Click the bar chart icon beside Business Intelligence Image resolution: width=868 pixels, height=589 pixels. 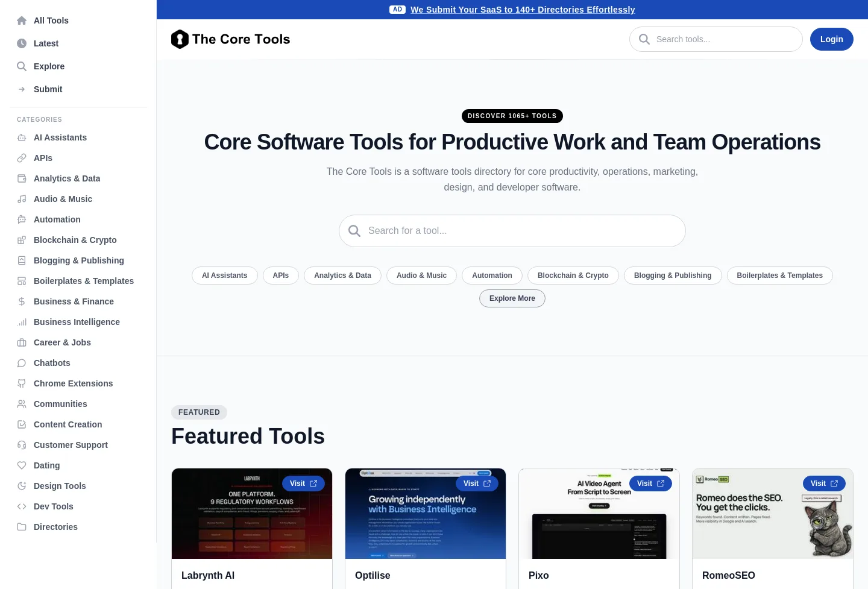[22, 322]
